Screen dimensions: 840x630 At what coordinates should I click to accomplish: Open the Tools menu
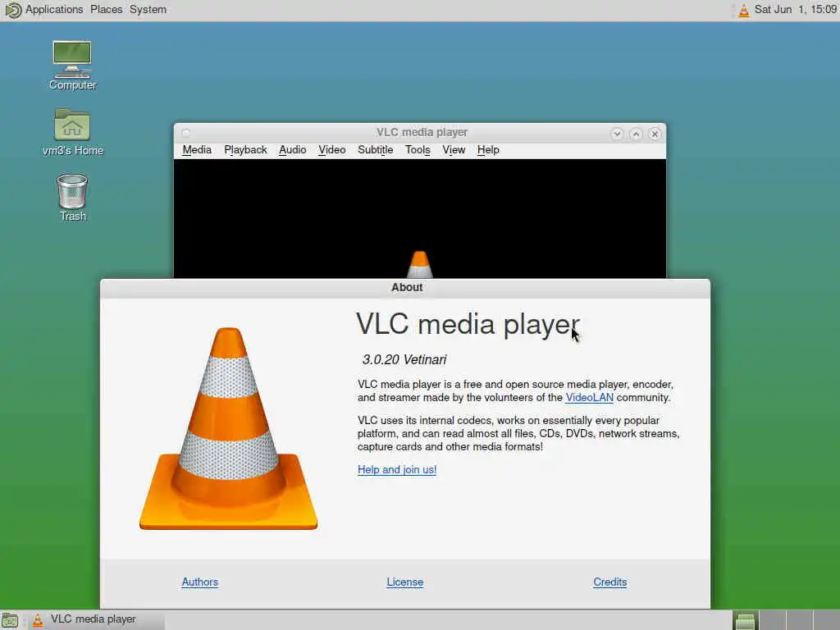[x=418, y=150]
